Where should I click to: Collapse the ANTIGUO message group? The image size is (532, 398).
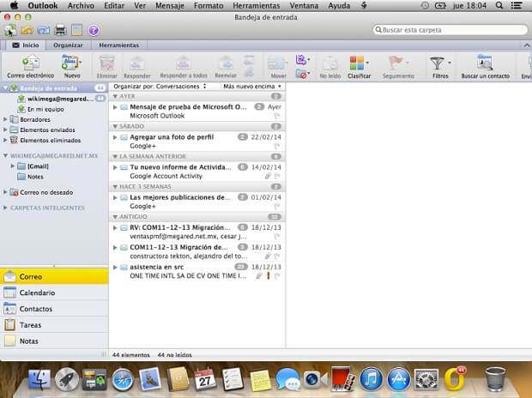pyautogui.click(x=115, y=216)
